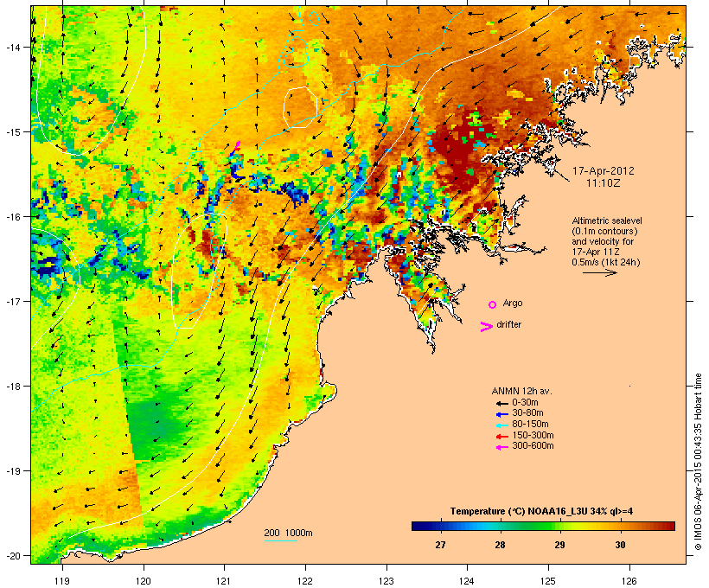Click the 11:10Z time label
The height and width of the screenshot is (588, 709).
click(604, 183)
